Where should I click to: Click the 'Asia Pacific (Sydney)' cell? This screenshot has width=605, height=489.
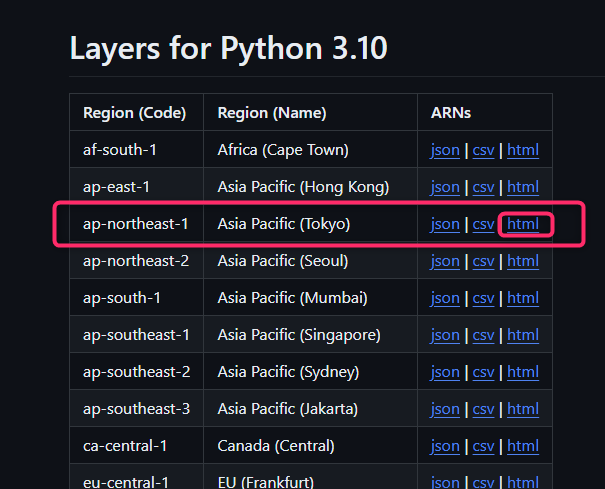click(310, 372)
